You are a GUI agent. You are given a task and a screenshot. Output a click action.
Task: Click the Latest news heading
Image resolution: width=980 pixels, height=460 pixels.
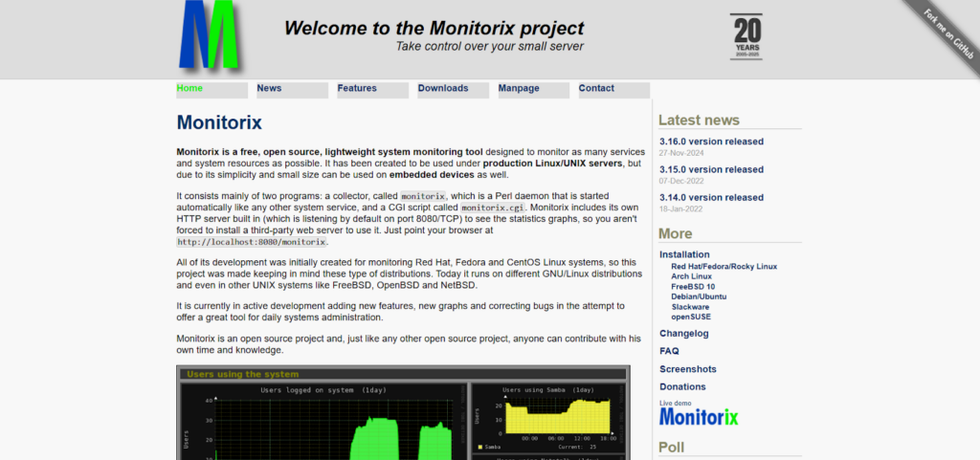click(699, 120)
